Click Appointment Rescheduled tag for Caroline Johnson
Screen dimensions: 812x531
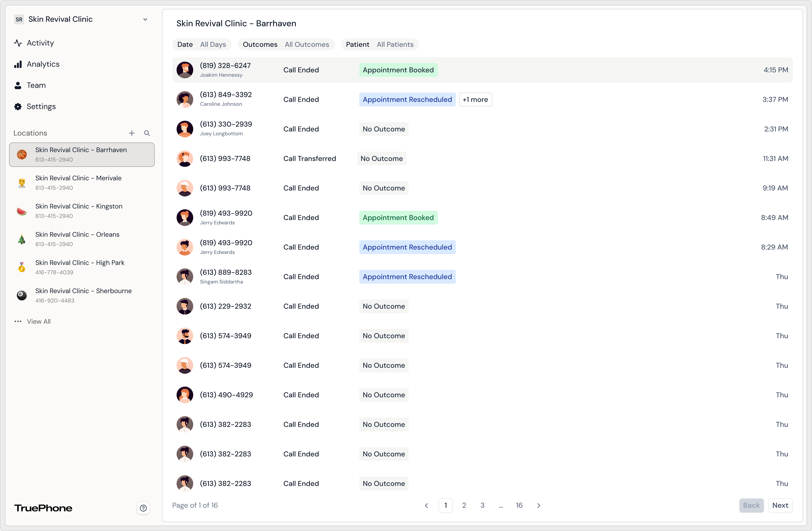click(407, 100)
